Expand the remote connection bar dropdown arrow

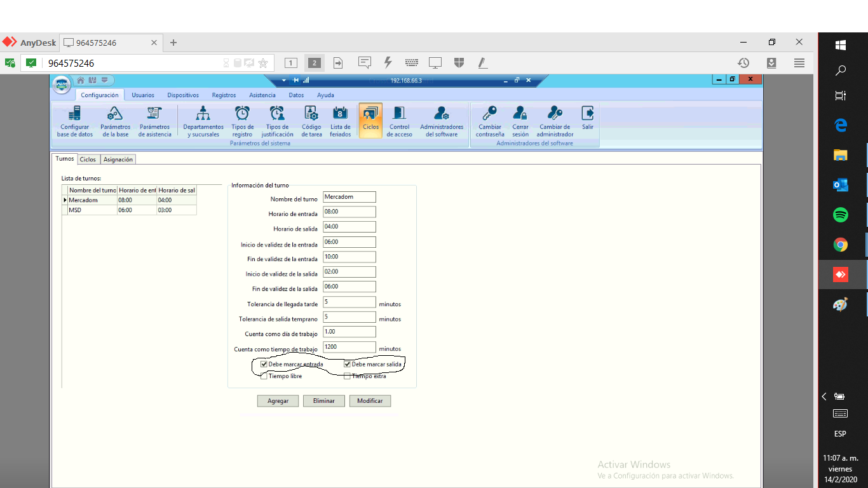click(284, 81)
